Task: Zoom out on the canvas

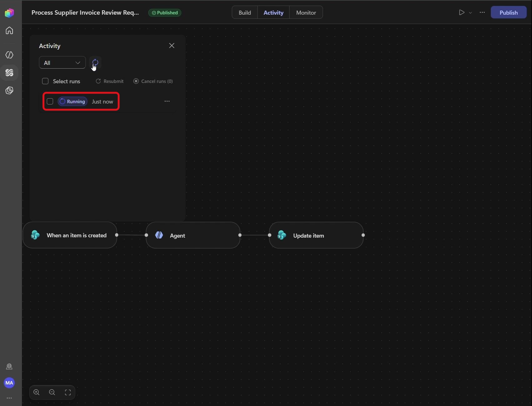Action: pyautogui.click(x=52, y=392)
